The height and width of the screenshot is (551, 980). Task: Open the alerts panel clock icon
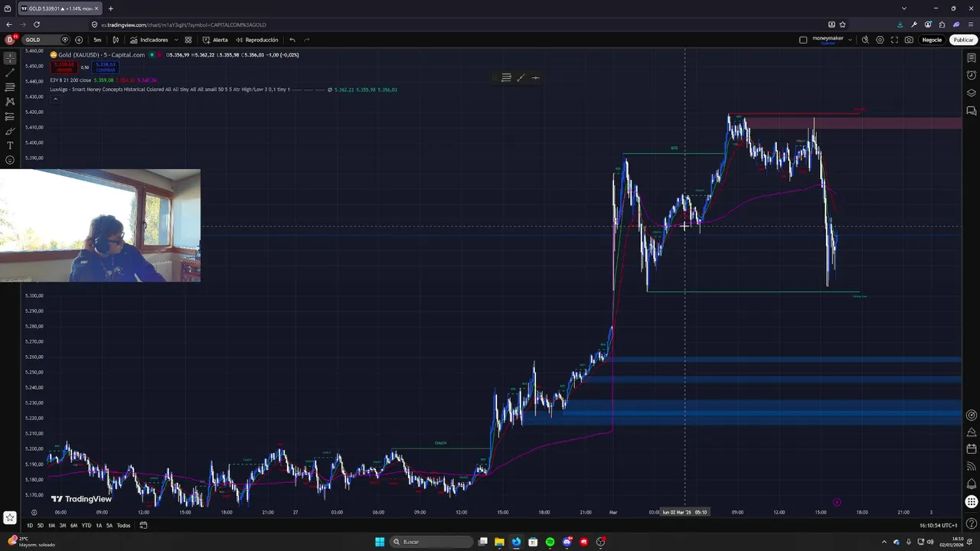click(x=972, y=75)
